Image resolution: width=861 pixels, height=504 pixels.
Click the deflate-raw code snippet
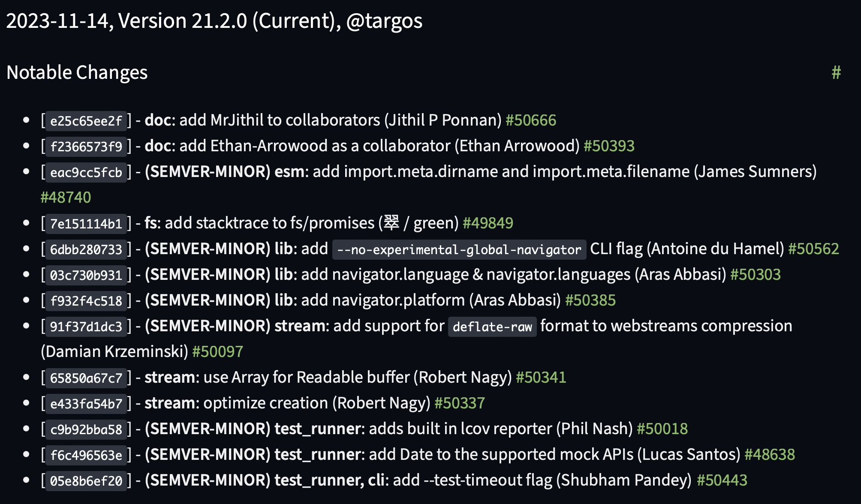click(x=492, y=327)
